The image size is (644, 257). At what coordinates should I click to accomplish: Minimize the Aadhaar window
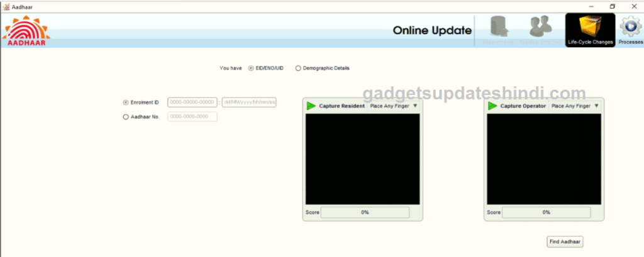(x=591, y=6)
